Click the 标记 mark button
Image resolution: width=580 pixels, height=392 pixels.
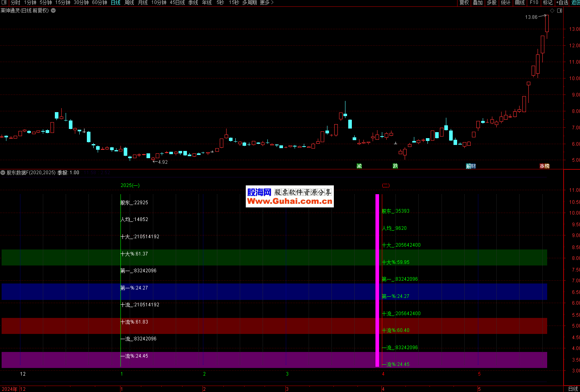(548, 2)
